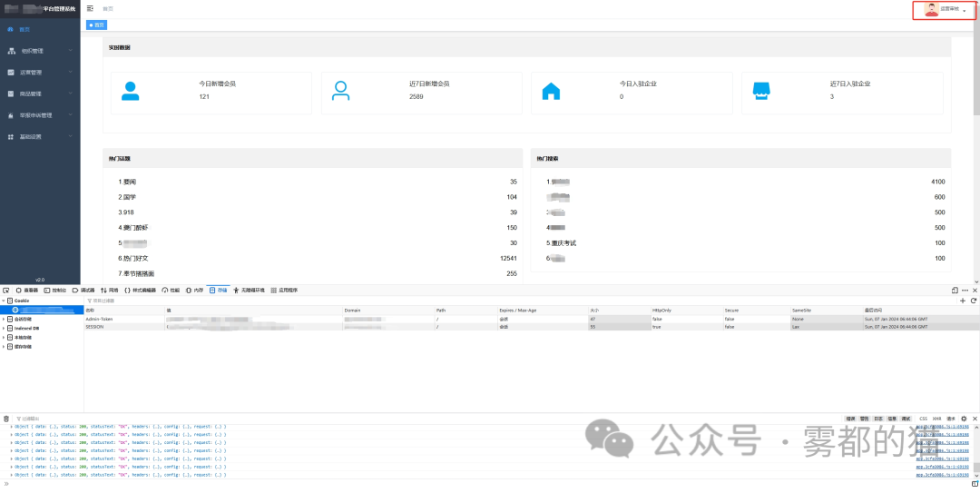Switch to the 内存 memory tab
Viewport: 980px width, 493px height.
pos(195,291)
